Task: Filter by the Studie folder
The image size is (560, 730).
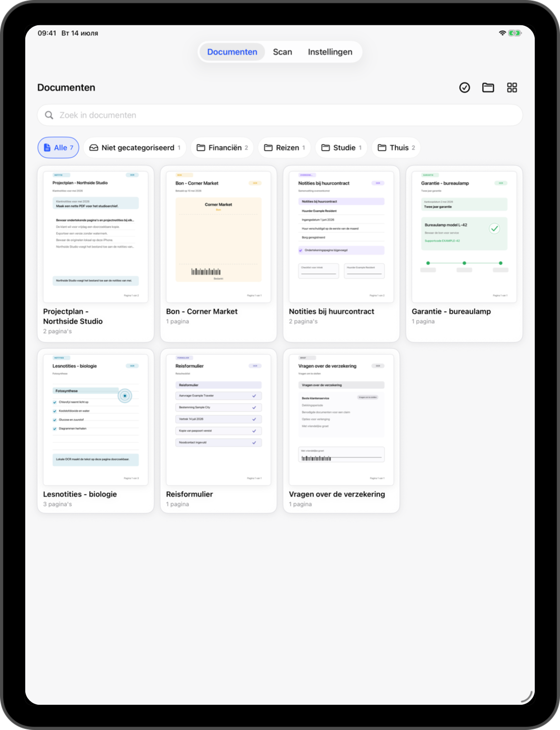Action: [x=342, y=148]
